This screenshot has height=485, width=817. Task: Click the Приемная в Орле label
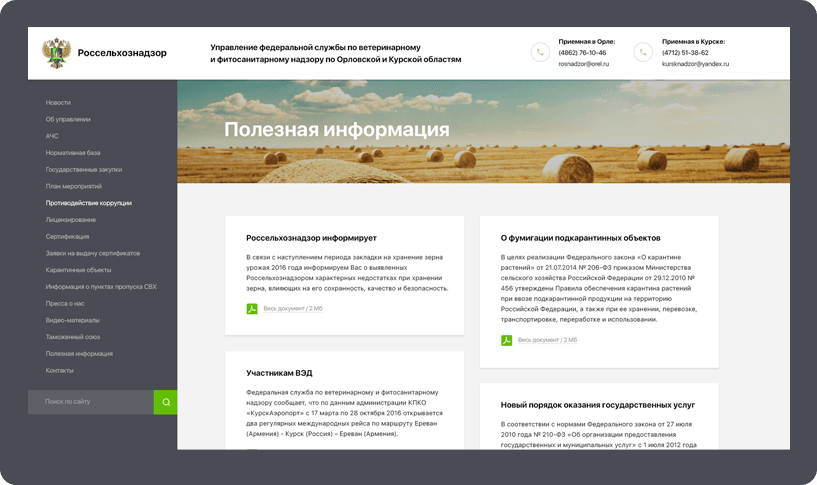587,41
